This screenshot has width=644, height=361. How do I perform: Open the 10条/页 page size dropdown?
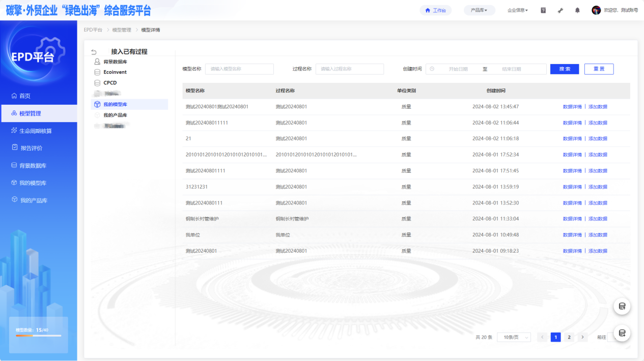coord(514,337)
